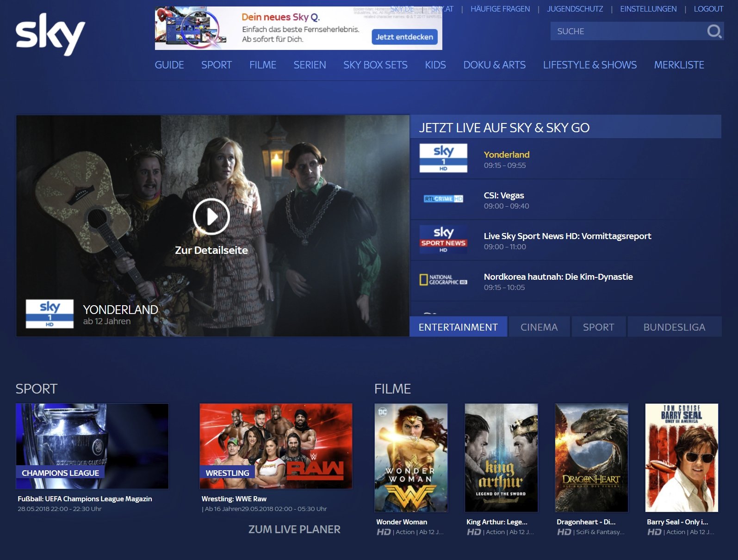Open CSI: Vegas live listing
Image resolution: width=738 pixels, height=560 pixels.
coord(565,199)
